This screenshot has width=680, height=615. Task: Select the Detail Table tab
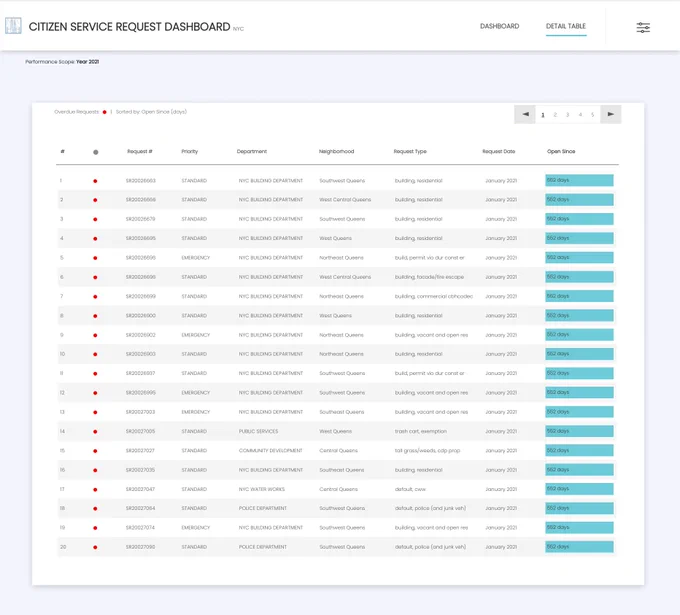(566, 26)
